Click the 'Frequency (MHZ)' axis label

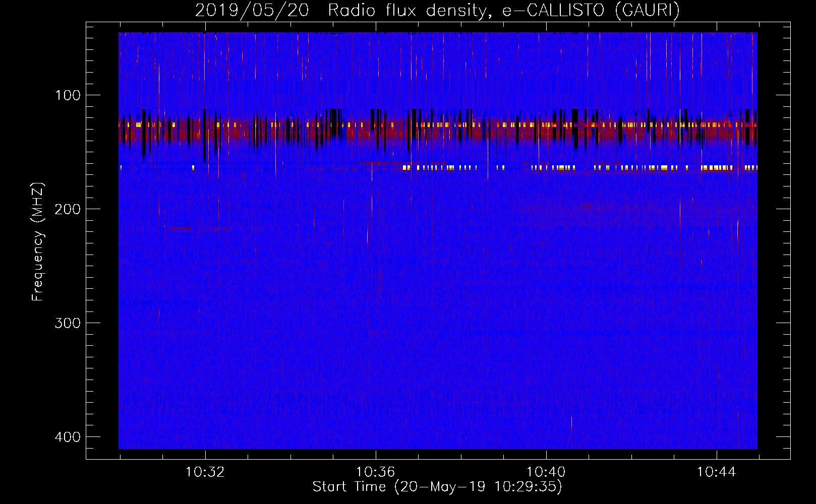click(38, 241)
